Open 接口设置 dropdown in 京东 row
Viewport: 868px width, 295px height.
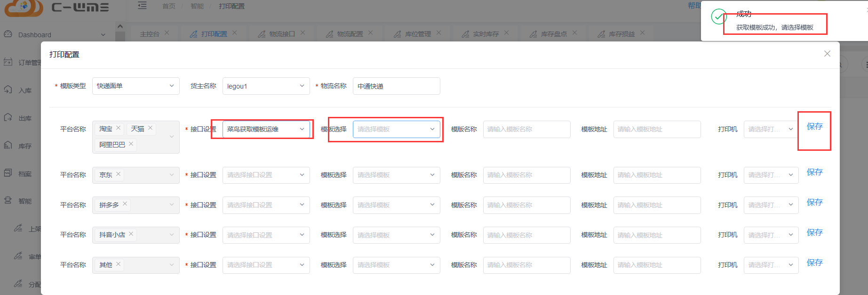click(266, 175)
